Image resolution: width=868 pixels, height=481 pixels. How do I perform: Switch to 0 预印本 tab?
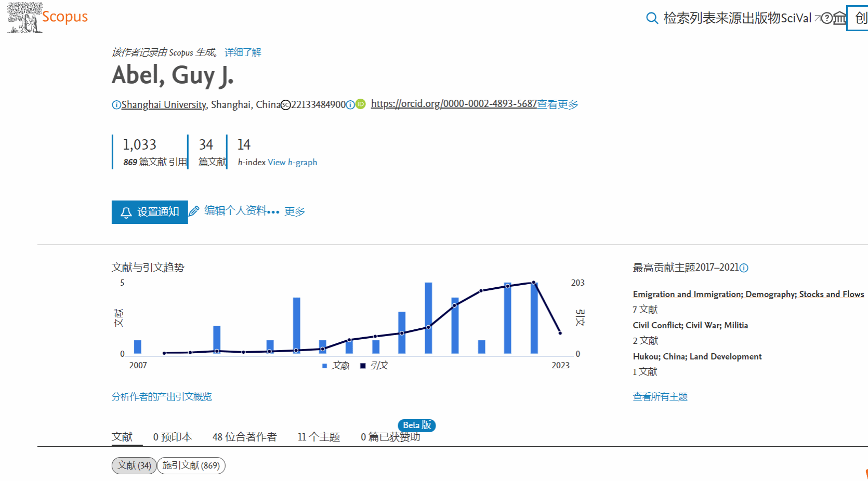click(173, 437)
